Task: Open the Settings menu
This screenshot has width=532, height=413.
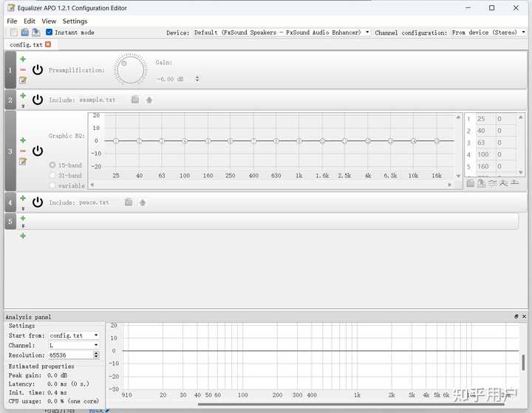Action: (x=75, y=21)
